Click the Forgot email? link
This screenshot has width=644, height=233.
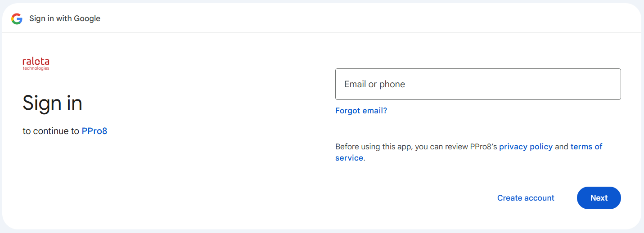coord(361,111)
